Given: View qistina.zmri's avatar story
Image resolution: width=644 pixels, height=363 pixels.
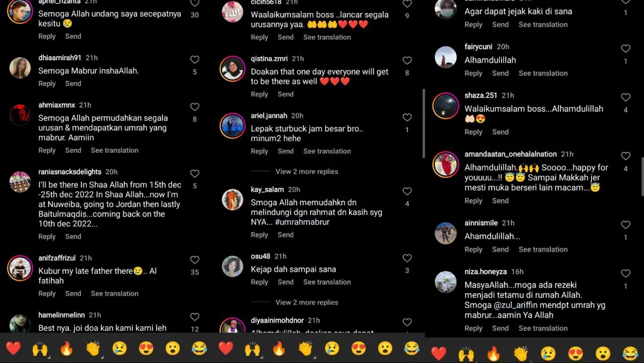Looking at the screenshot, I should (x=232, y=68).
